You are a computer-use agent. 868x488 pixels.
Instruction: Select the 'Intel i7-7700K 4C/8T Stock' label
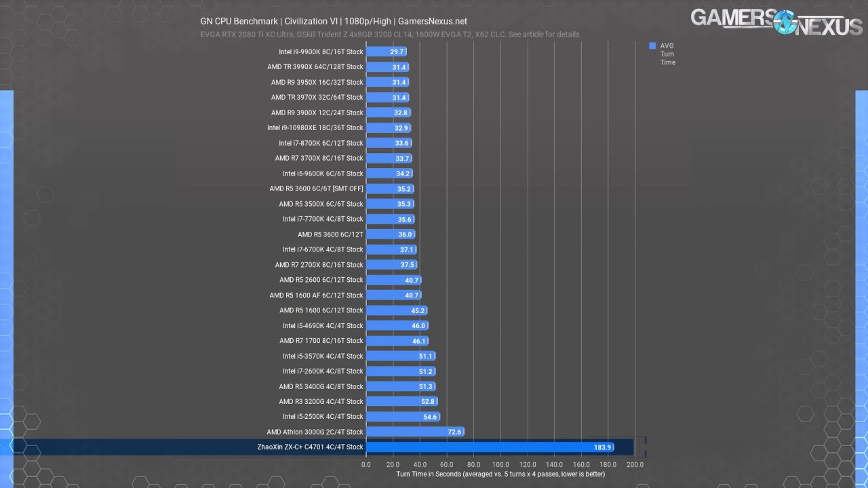[323, 219]
